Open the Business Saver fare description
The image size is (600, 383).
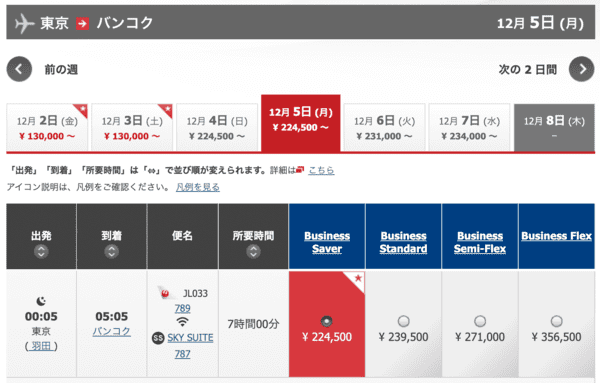tap(327, 242)
